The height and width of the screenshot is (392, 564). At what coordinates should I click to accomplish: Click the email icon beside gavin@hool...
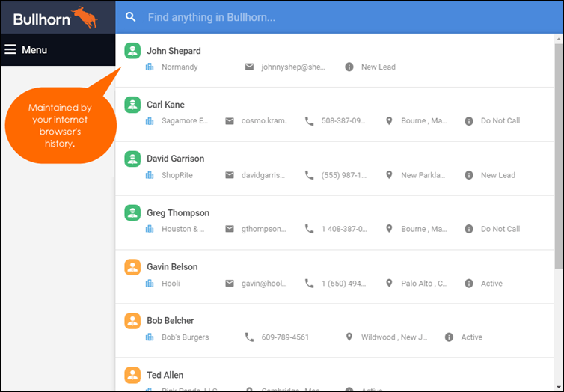[230, 284]
